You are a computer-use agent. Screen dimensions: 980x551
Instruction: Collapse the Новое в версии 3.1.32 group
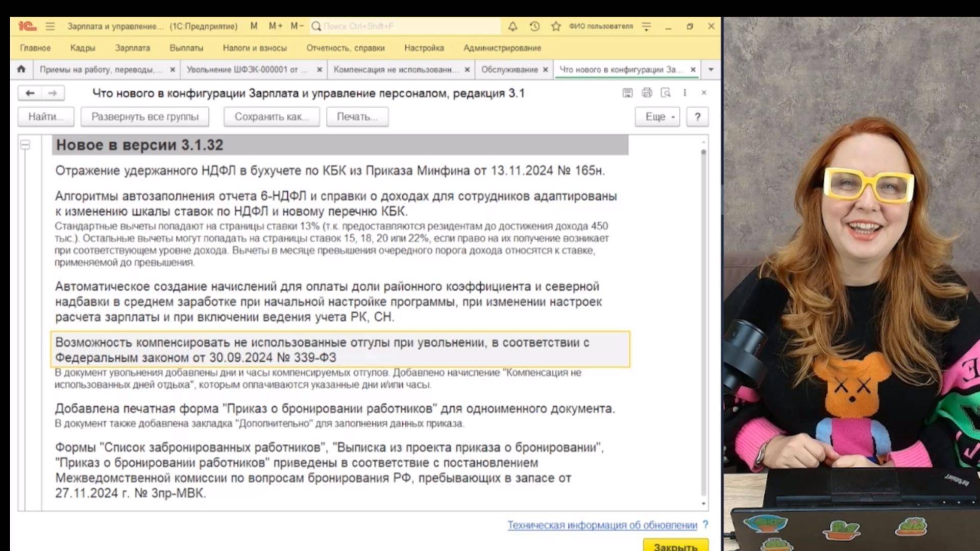[x=26, y=144]
